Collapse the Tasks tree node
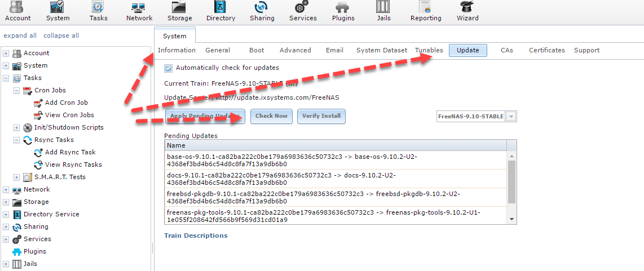The width and height of the screenshot is (644, 271). (6, 78)
